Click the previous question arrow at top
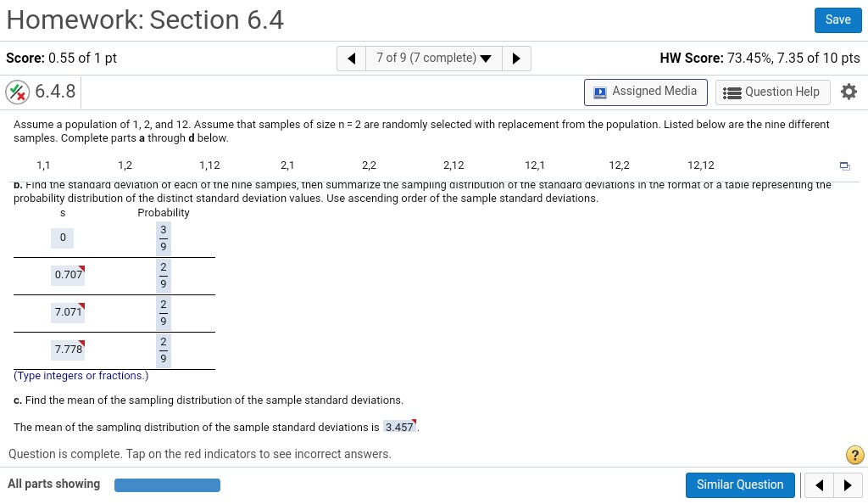Viewport: 868px width, 504px height. 351,59
